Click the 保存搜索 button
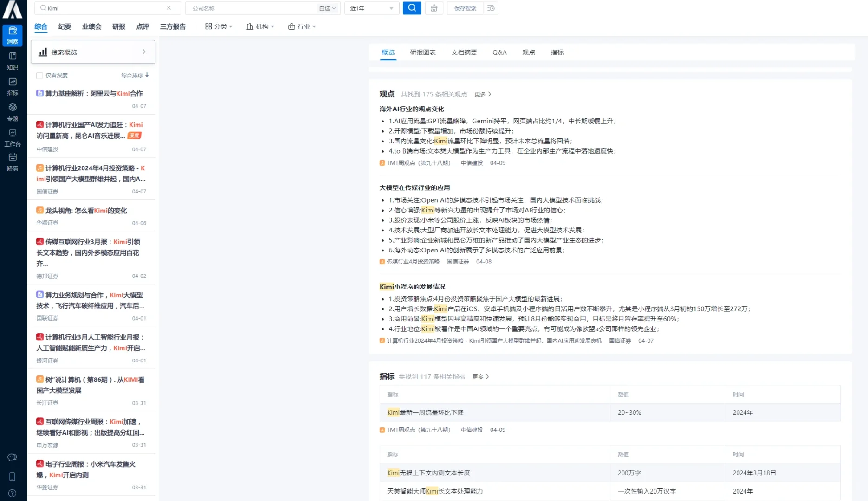The width and height of the screenshot is (868, 501). tap(465, 8)
